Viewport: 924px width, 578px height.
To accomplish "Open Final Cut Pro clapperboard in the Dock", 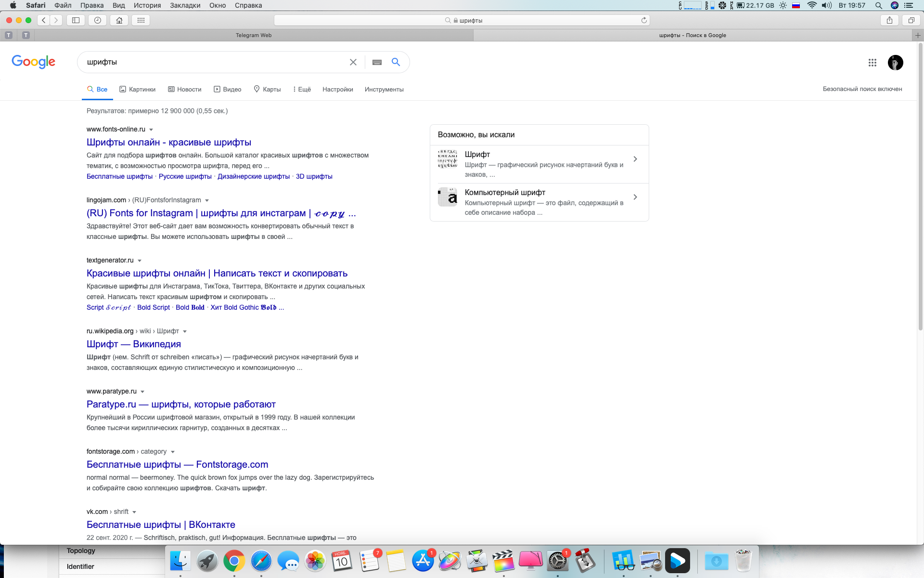I will point(503,561).
